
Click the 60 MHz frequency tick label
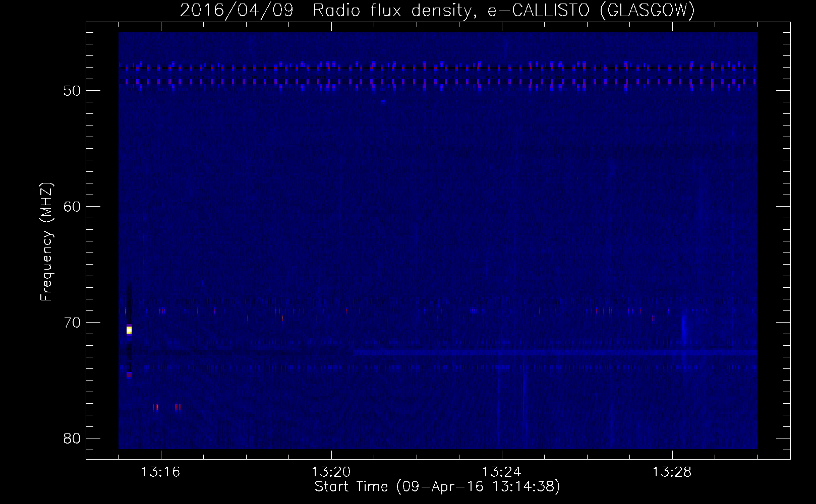tap(72, 207)
